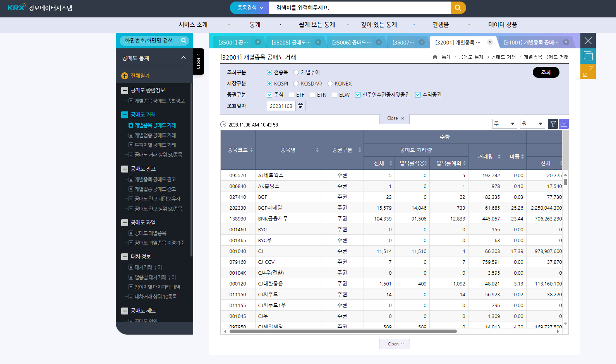The height and width of the screenshot is (364, 616).
Task: Click the Close button under the filter panel
Action: [395, 118]
